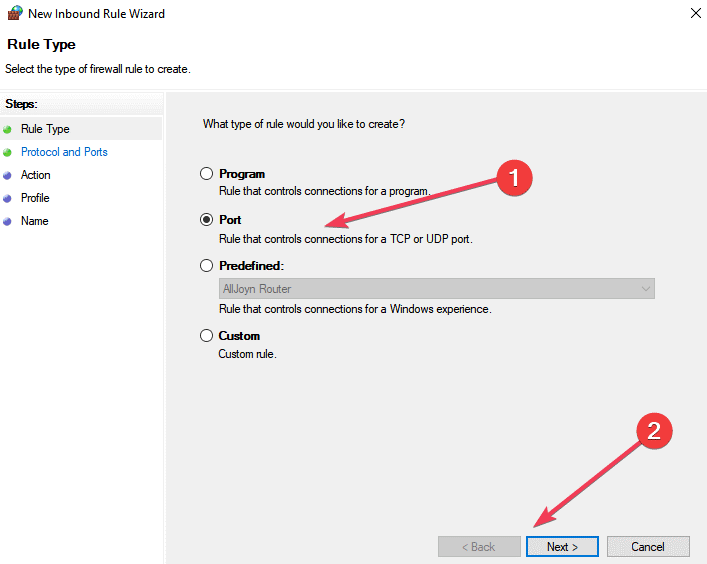Choose the Predefined radio button
The height and width of the screenshot is (564, 707).
coord(207,266)
